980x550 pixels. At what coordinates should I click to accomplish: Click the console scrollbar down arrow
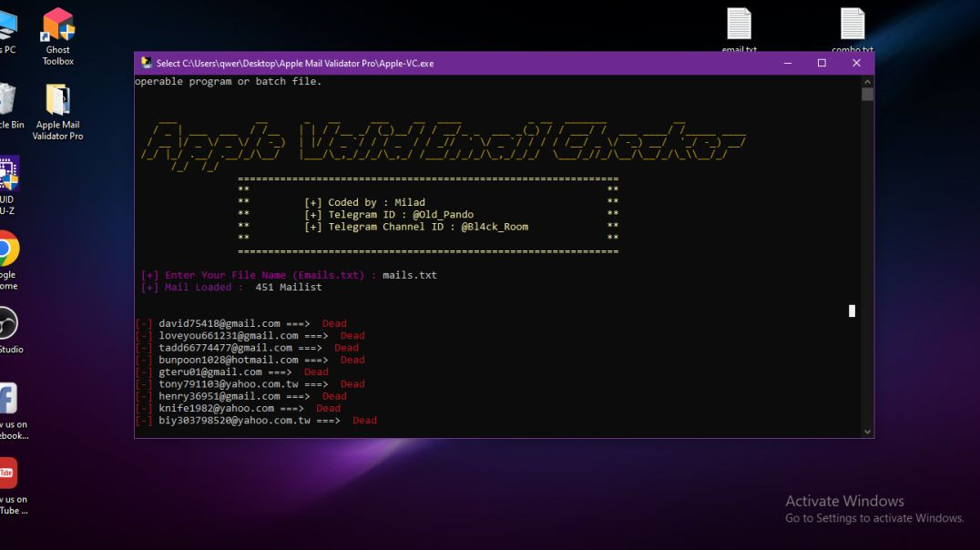867,432
